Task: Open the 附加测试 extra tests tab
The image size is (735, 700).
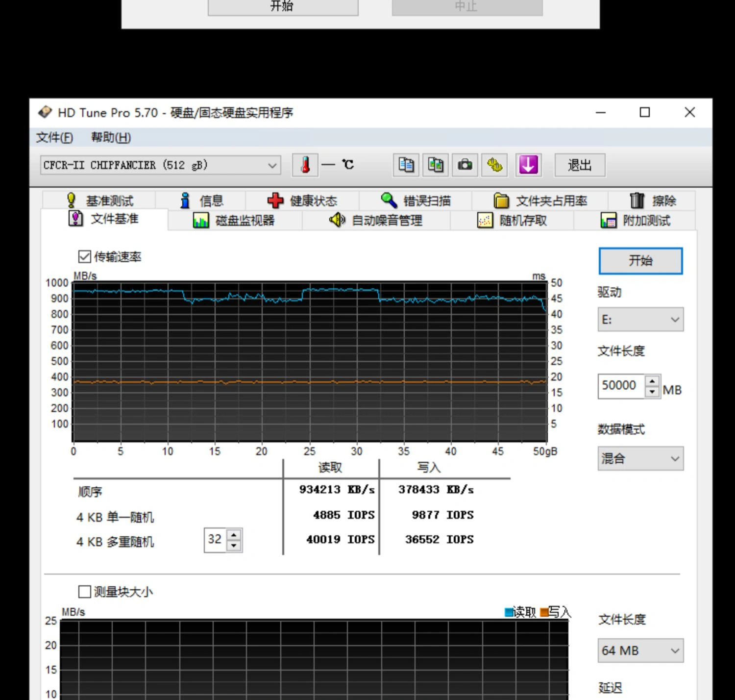Action: [635, 221]
